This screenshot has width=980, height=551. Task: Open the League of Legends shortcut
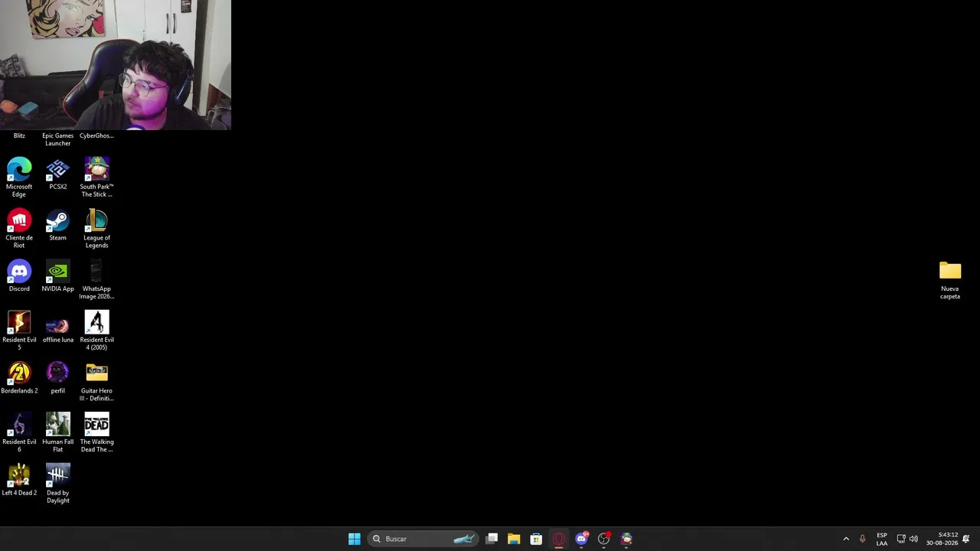point(96,228)
